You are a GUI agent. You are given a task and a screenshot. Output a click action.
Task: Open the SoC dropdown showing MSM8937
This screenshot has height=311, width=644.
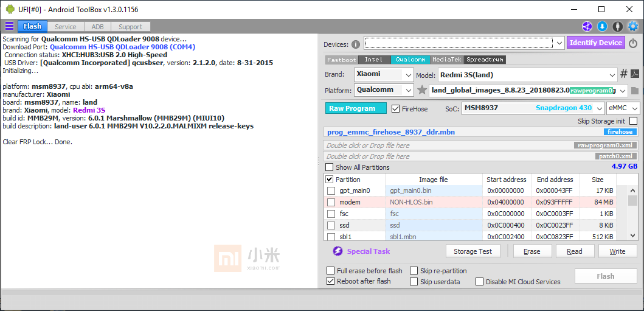click(x=599, y=108)
